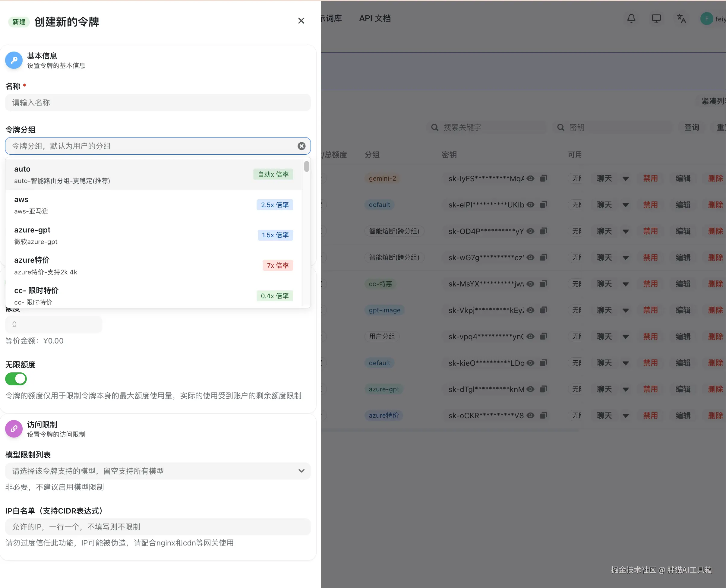Image resolution: width=726 pixels, height=588 pixels.
Task: Focus the IP whitelist input field
Action: pos(158,527)
